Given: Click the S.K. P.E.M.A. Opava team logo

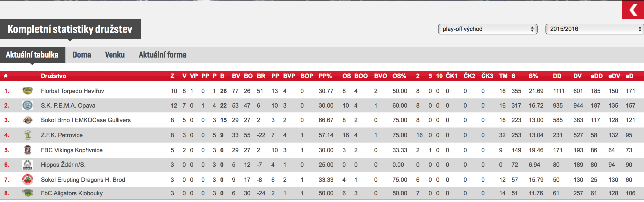Looking at the screenshot, I should (x=27, y=105).
